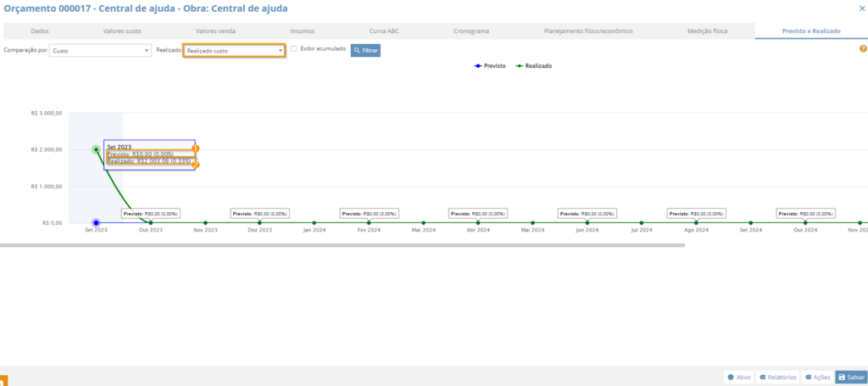The height and width of the screenshot is (386, 868).
Task: Click the data point at Mar 2024
Action: click(424, 222)
